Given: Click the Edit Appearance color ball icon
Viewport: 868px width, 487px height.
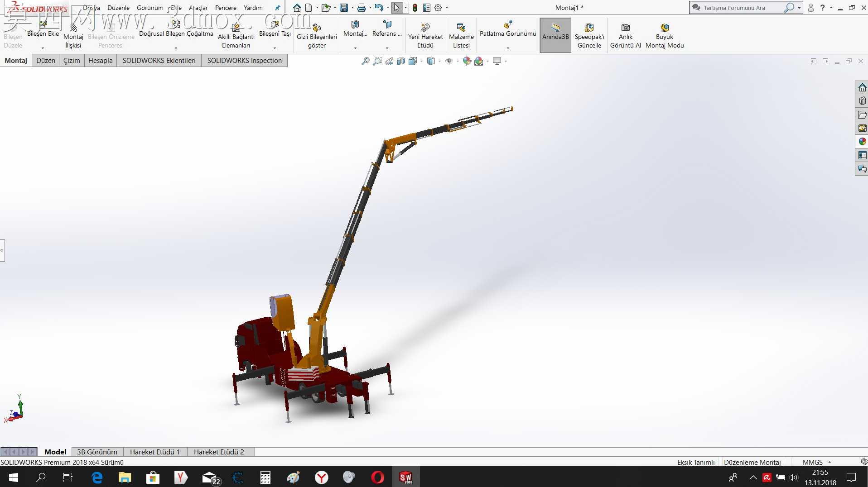Looking at the screenshot, I should [467, 61].
